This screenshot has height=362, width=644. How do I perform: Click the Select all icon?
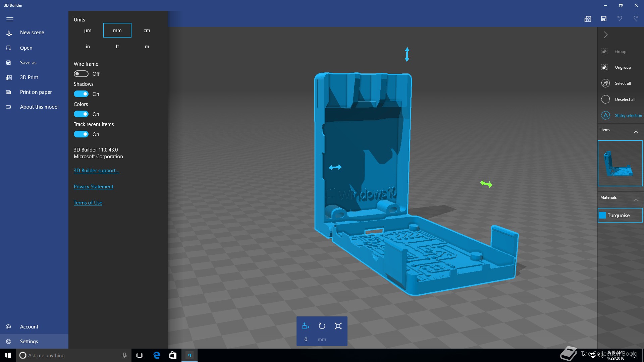pos(605,83)
